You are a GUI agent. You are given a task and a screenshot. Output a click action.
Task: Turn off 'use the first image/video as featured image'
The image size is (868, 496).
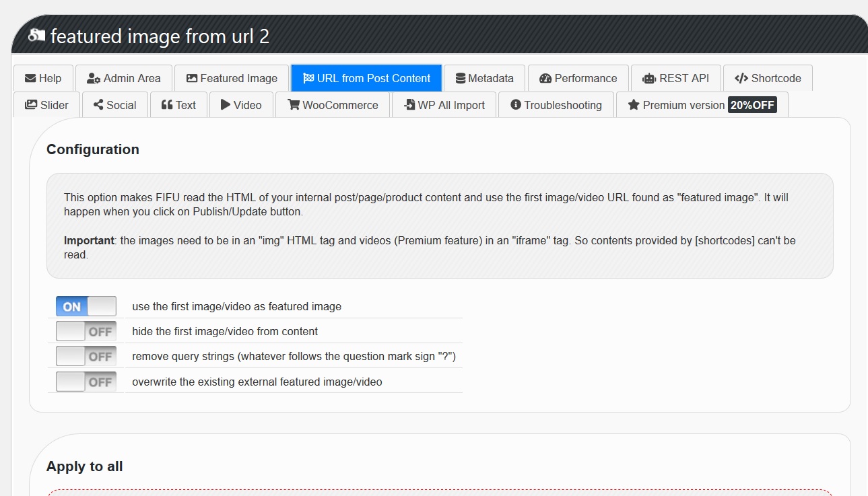pos(86,307)
